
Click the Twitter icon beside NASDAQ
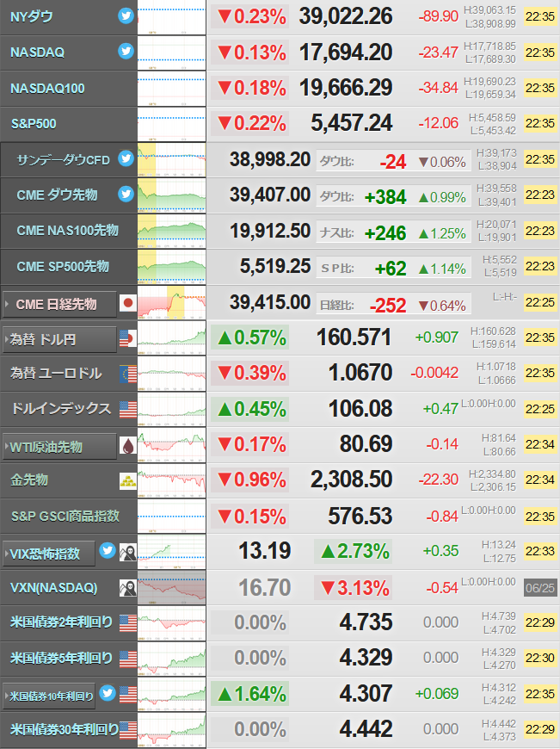(x=126, y=51)
